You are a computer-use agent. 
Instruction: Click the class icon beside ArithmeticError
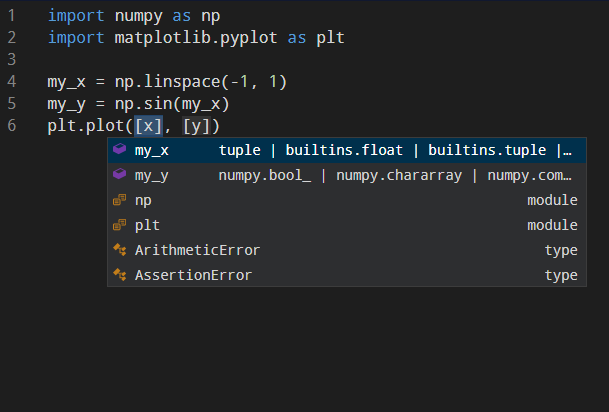pos(120,250)
